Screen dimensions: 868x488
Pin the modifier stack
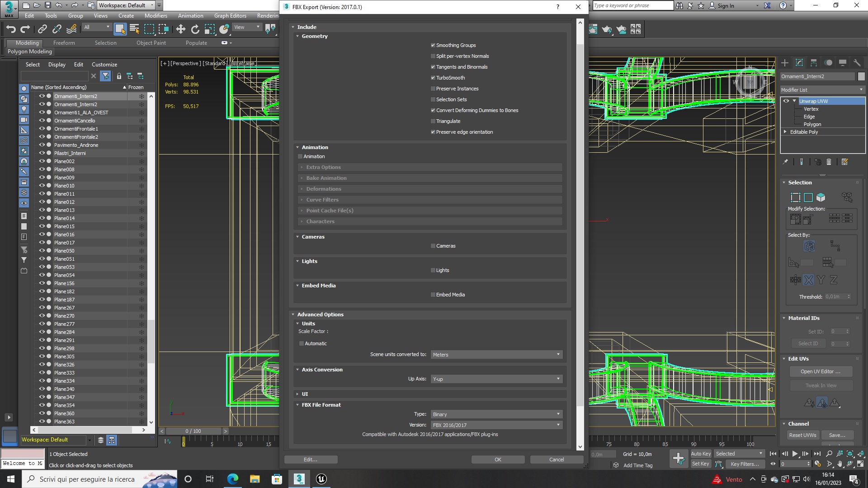pos(785,162)
